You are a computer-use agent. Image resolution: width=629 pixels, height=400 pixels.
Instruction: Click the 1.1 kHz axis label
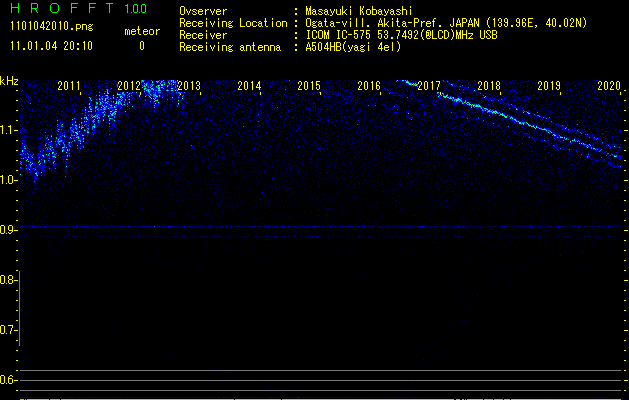point(7,130)
